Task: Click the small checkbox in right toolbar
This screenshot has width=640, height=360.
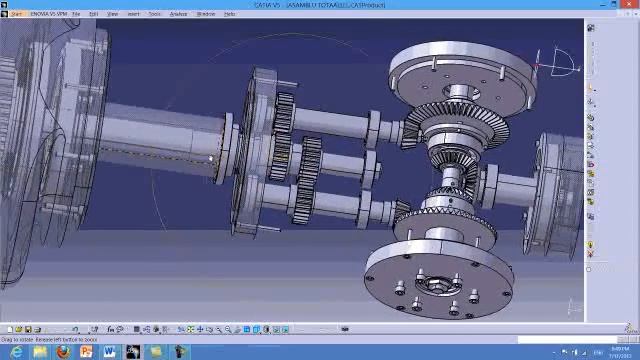Action: click(x=589, y=269)
